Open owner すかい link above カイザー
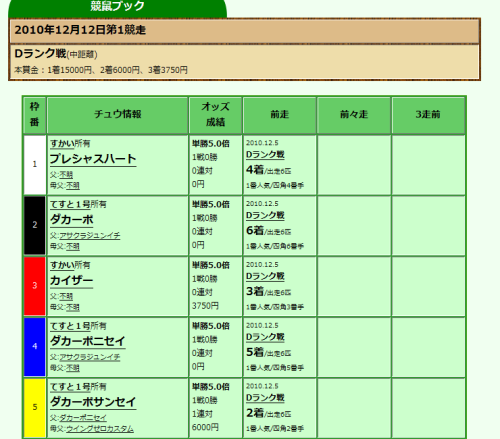The height and width of the screenshot is (439, 500). click(x=62, y=265)
